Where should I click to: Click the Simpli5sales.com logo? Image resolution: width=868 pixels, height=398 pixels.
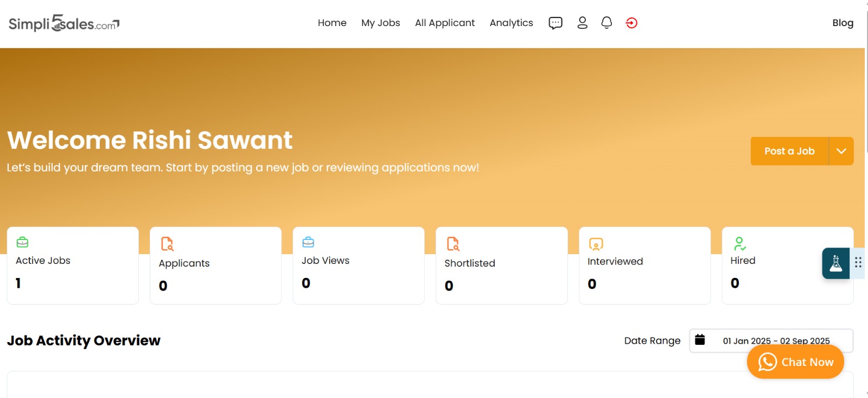64,23
